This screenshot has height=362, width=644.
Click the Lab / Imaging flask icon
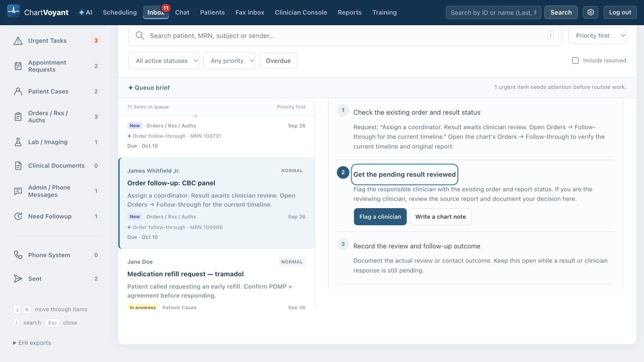[18, 142]
